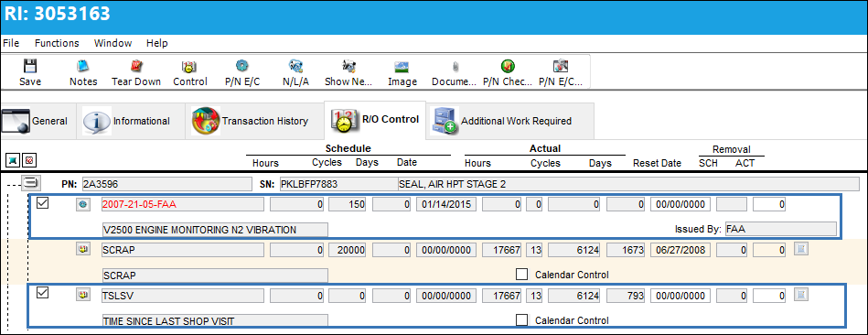868x335 pixels.
Task: Click the red 2007-21-05-FAA code field
Action: pyautogui.click(x=183, y=204)
